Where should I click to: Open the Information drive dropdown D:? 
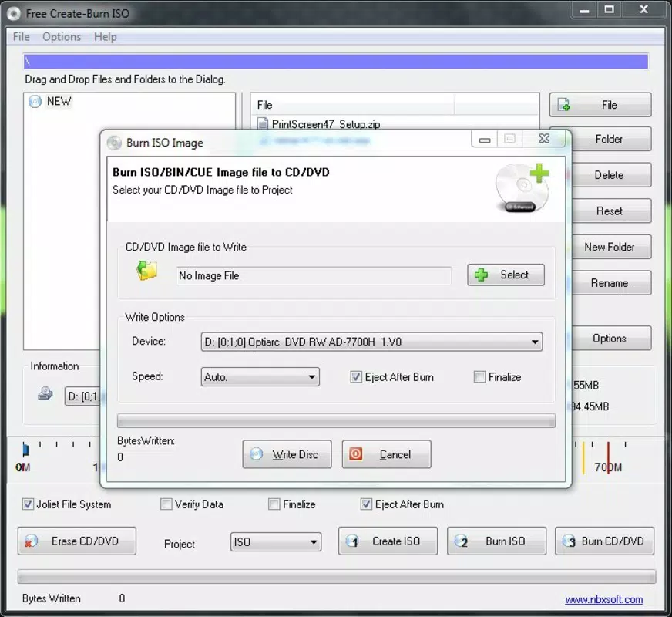82,396
